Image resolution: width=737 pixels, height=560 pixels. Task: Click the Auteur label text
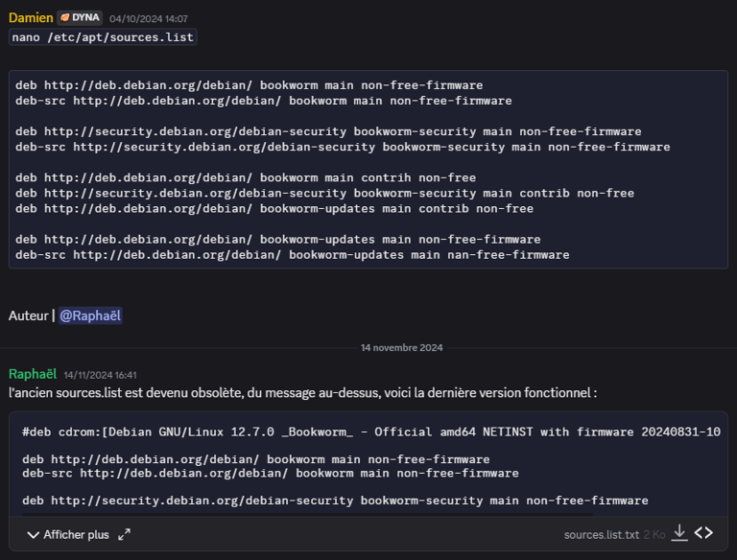[29, 315]
